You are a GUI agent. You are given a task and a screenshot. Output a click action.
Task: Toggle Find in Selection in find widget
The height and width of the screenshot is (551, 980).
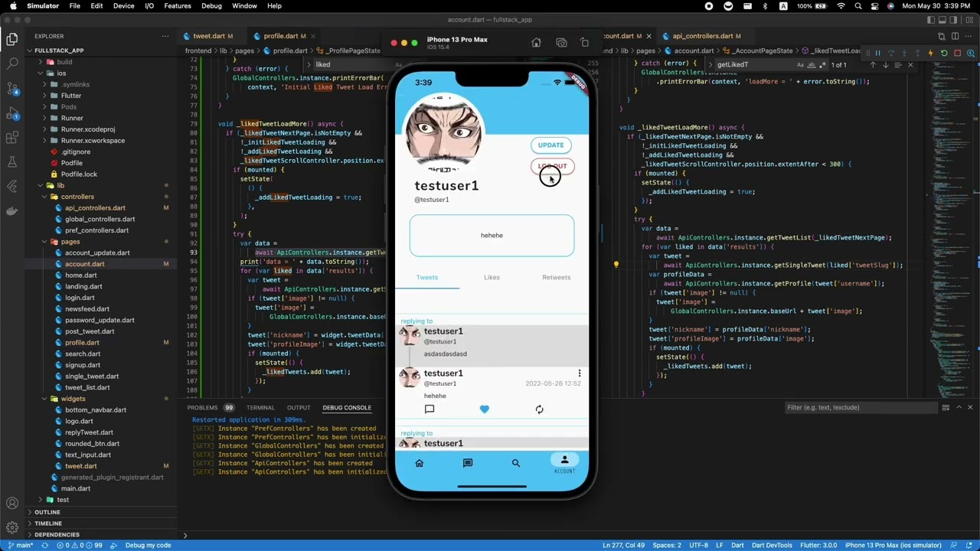[898, 65]
